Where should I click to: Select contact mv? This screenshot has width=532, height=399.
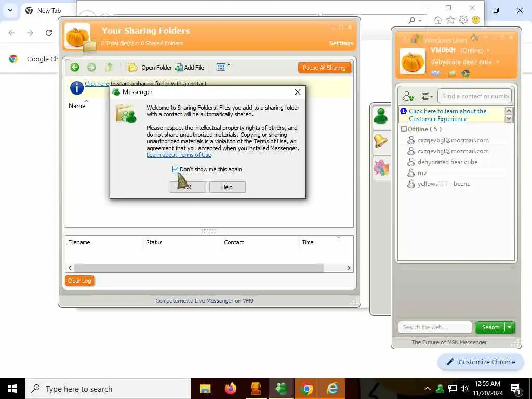422,173
